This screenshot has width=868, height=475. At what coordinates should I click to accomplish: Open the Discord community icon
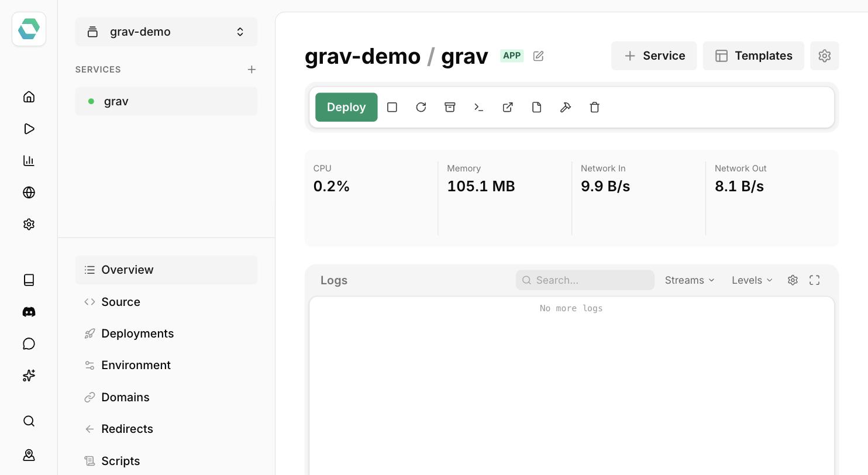tap(29, 312)
